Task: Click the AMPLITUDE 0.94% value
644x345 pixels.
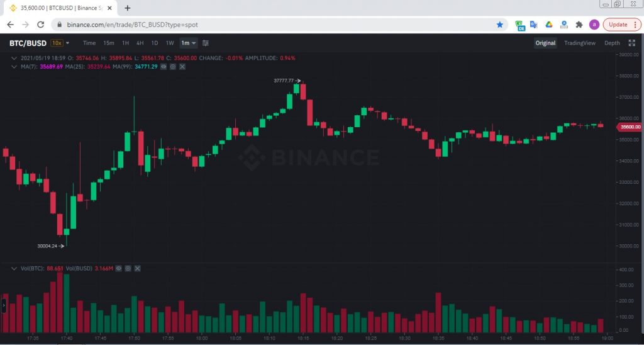Action: 287,59
